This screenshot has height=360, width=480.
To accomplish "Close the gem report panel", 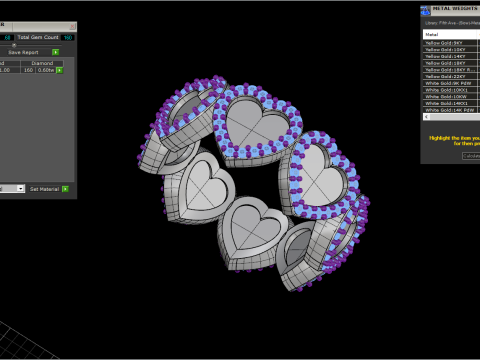I will [x=72, y=26].
